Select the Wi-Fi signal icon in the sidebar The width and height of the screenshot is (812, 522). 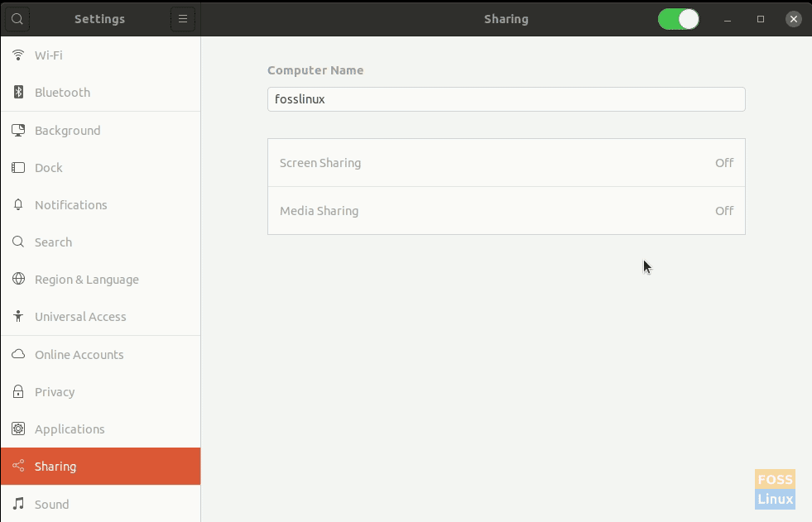tap(17, 55)
